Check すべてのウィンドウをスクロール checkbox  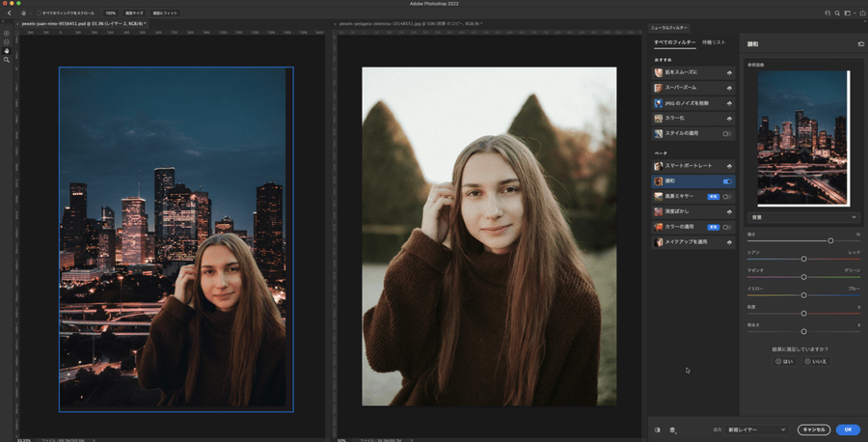click(x=39, y=13)
